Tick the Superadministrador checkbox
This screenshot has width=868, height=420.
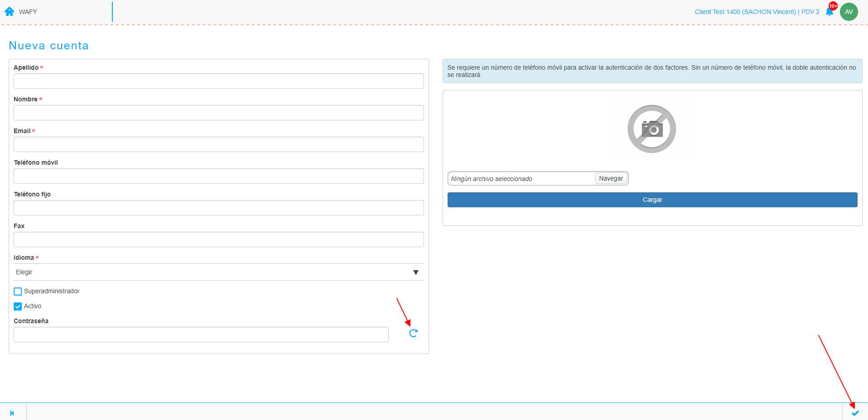click(18, 291)
